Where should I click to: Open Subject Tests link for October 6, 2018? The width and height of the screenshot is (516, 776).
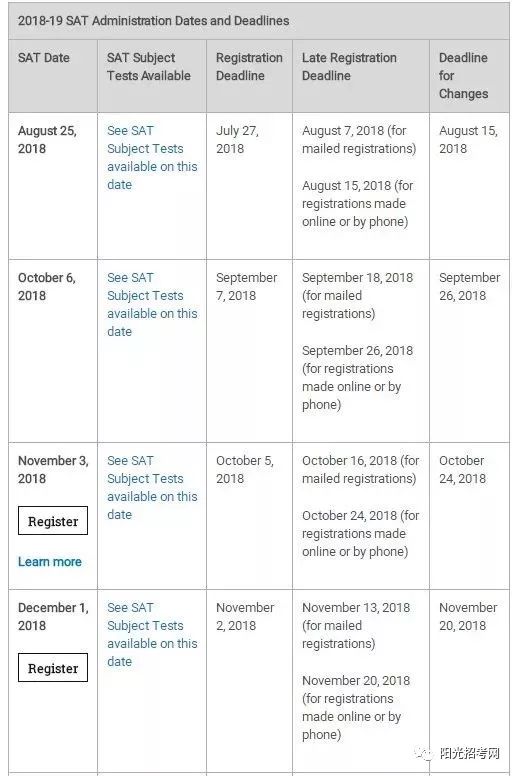click(x=152, y=304)
